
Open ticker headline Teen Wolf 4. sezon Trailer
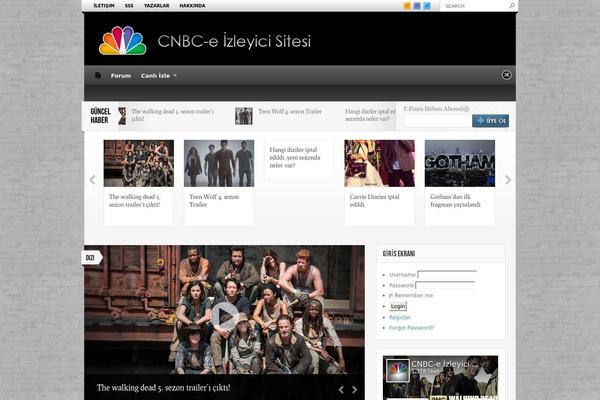[x=290, y=111]
